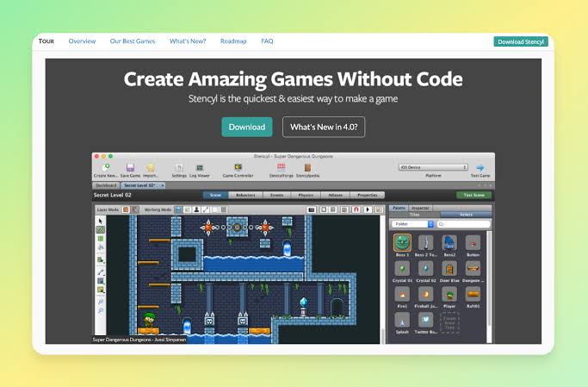Toggle the actor silhouette Working Mode button
This screenshot has width=588, height=387.
[196, 209]
